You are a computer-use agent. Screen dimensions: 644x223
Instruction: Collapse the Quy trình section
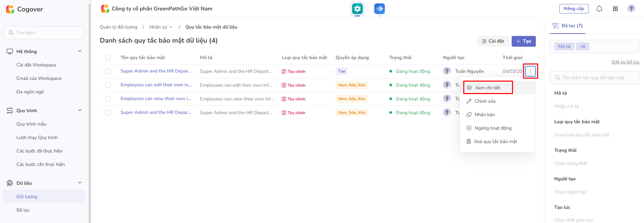[80, 110]
